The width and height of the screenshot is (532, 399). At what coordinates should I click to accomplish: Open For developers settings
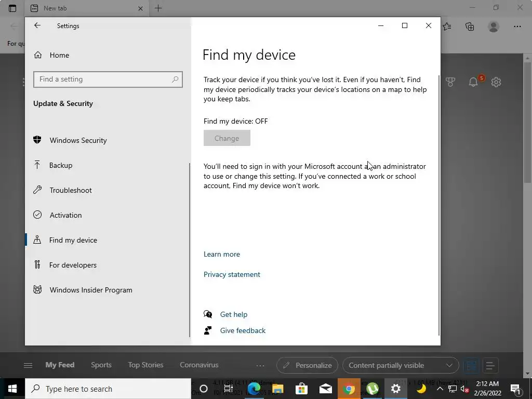pos(73,265)
